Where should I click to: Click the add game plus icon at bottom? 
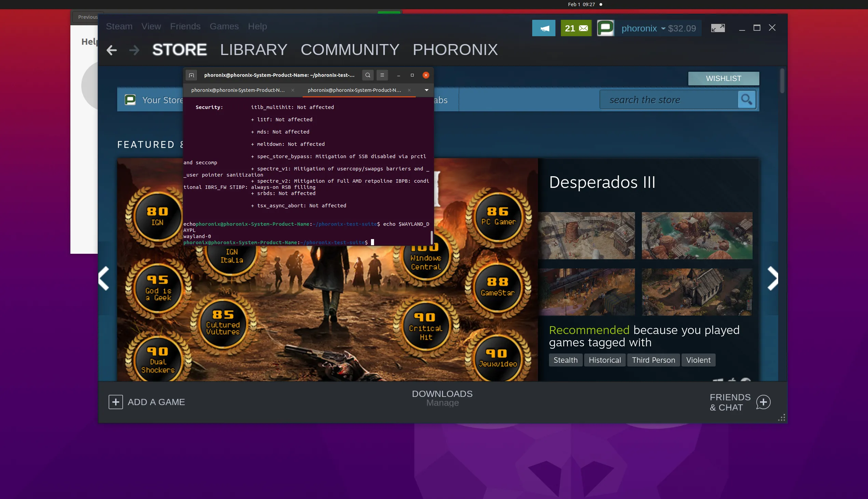pyautogui.click(x=116, y=402)
